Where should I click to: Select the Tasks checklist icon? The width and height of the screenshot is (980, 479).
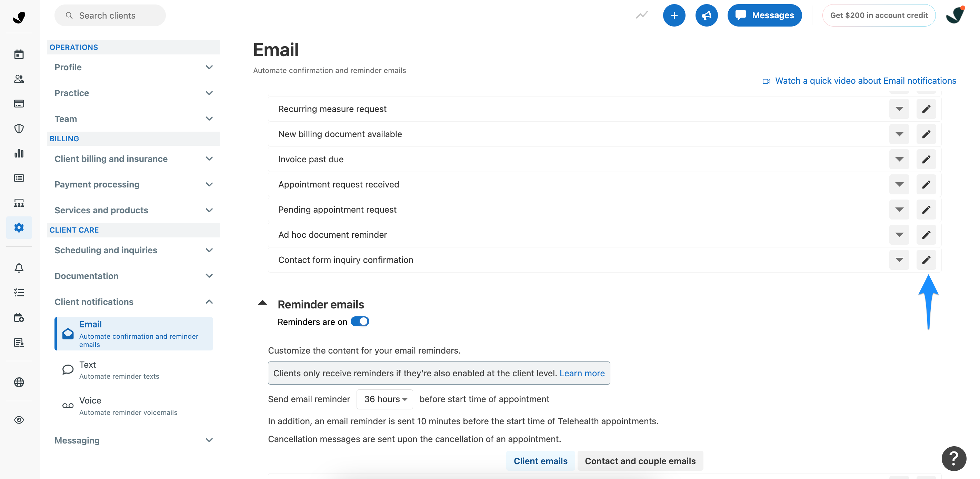19,292
